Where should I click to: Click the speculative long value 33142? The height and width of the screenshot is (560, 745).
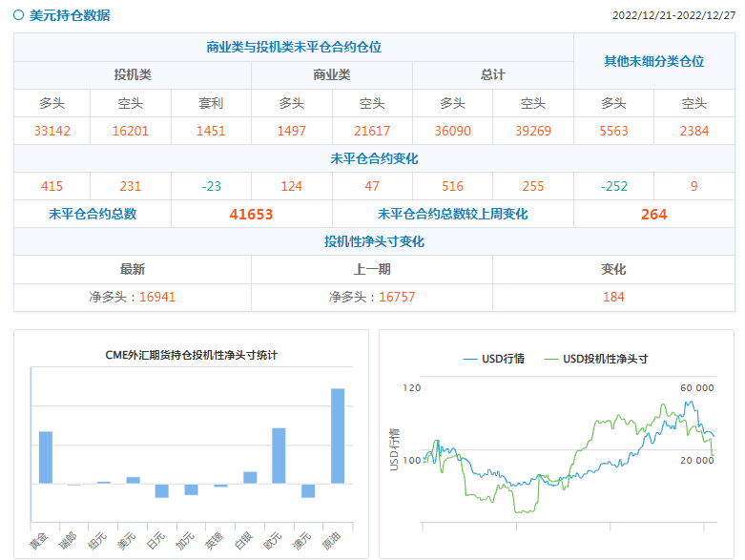pyautogui.click(x=52, y=131)
